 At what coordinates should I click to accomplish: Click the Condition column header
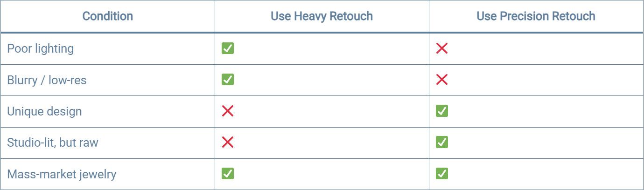[x=108, y=16]
